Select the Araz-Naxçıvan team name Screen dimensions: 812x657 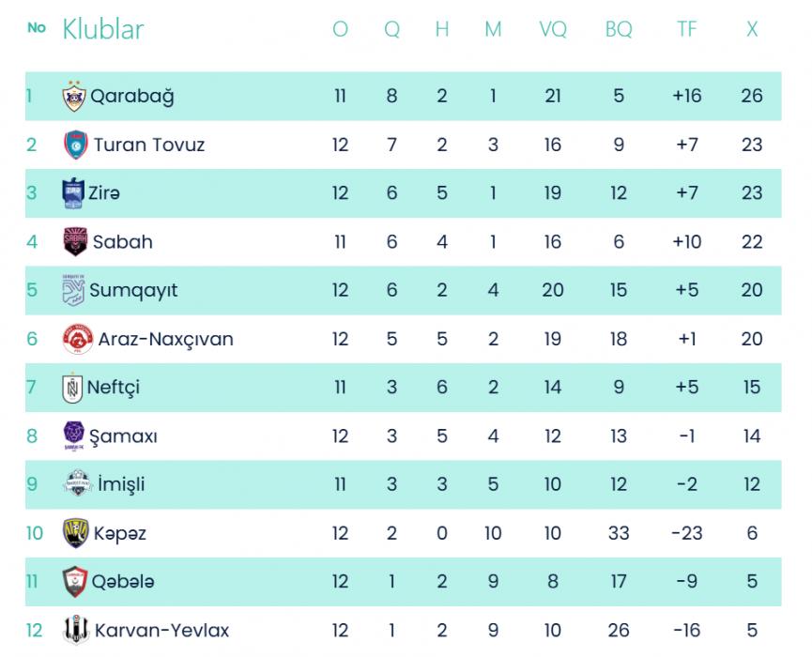tap(165, 339)
